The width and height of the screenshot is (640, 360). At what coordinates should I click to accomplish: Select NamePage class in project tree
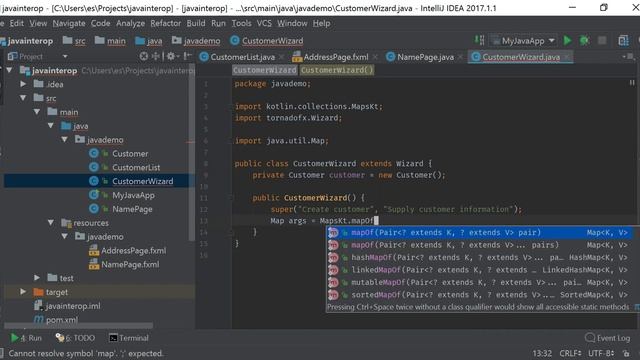[132, 209]
